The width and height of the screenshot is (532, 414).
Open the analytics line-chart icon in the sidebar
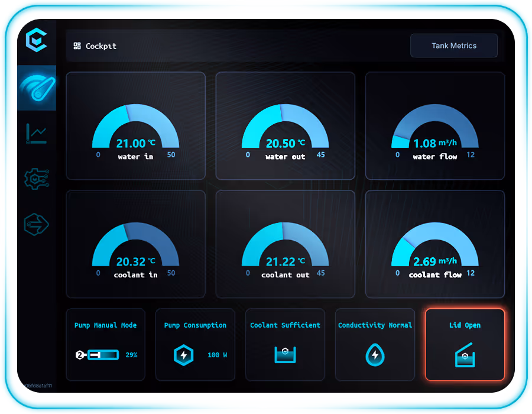click(37, 133)
